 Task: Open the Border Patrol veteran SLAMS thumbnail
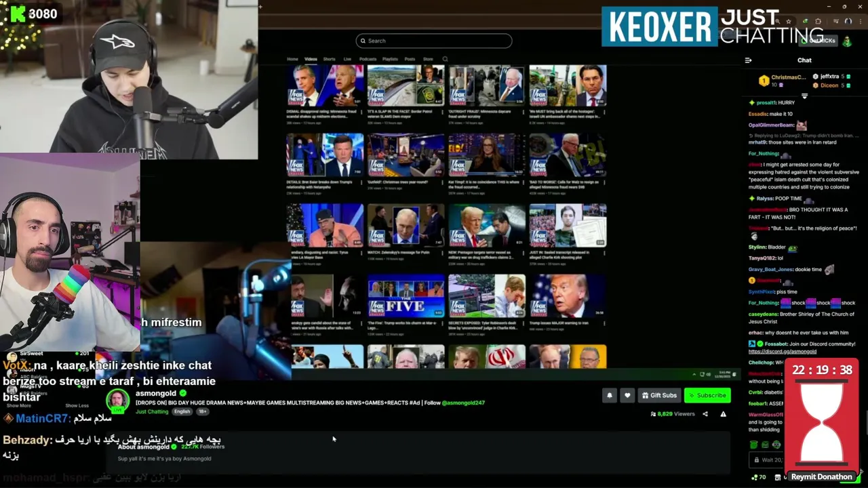406,86
